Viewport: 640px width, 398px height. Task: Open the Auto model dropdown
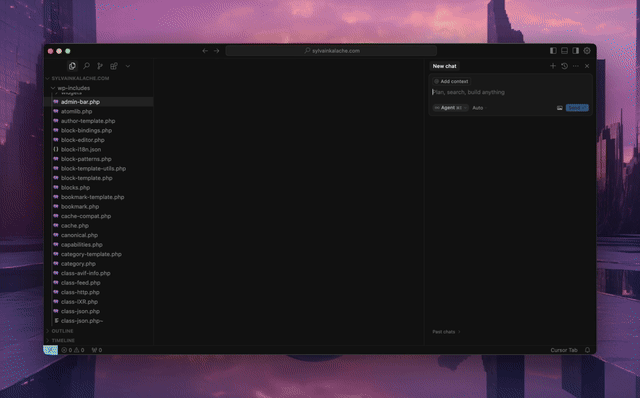point(479,108)
